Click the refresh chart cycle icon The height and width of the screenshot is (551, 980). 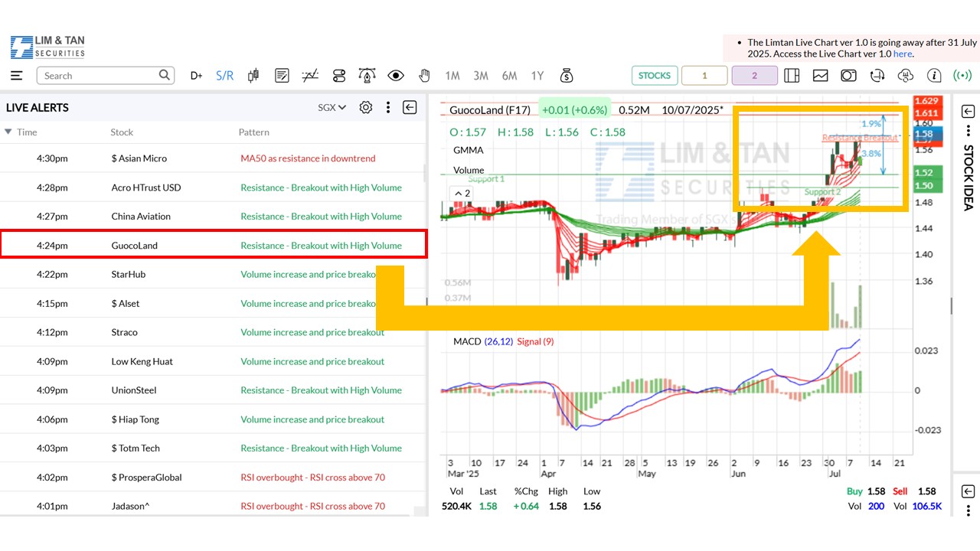[x=877, y=76]
